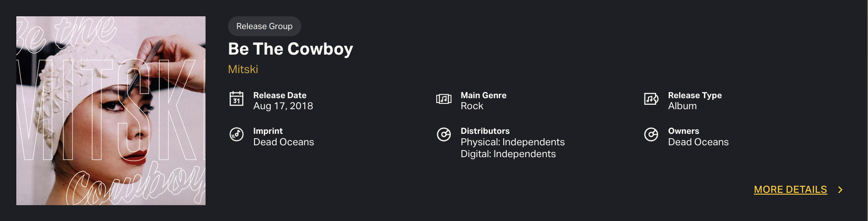Expand details with the yellow chevron arrow
This screenshot has height=221, width=868.
tap(840, 190)
